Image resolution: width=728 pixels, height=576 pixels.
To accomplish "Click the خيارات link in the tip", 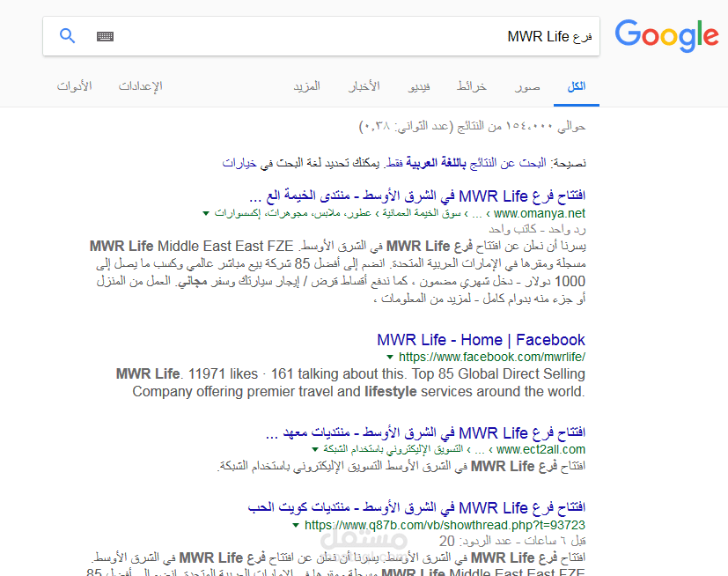I will pos(239,163).
